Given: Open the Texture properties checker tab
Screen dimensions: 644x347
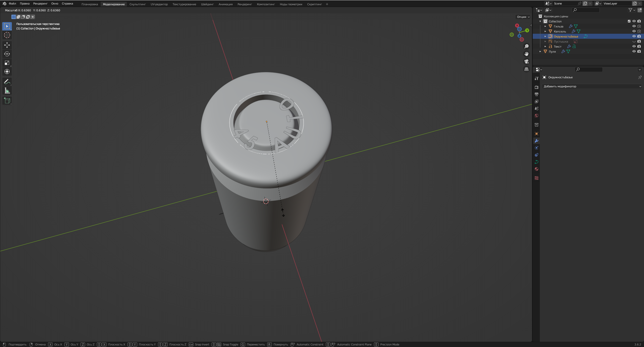Looking at the screenshot, I should point(537,178).
